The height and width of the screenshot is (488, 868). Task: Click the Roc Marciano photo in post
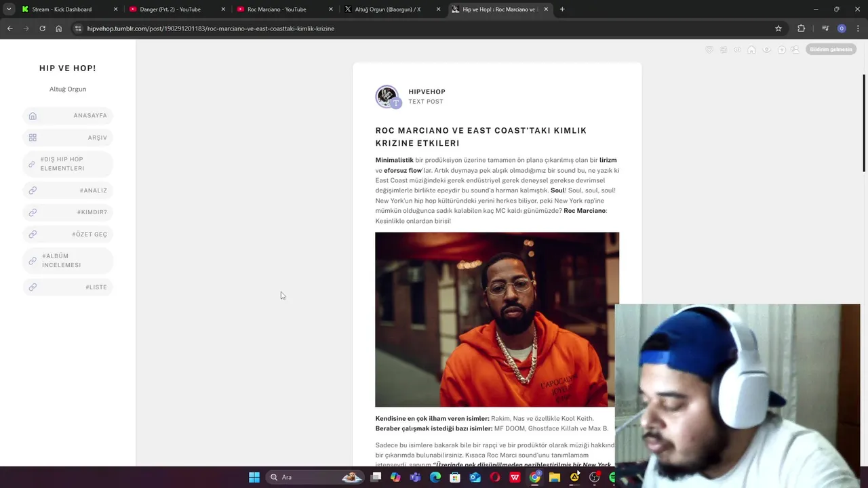[497, 319]
